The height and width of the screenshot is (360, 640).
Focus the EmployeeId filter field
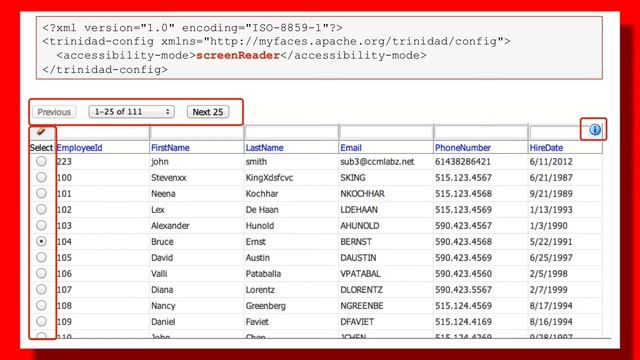click(103, 132)
